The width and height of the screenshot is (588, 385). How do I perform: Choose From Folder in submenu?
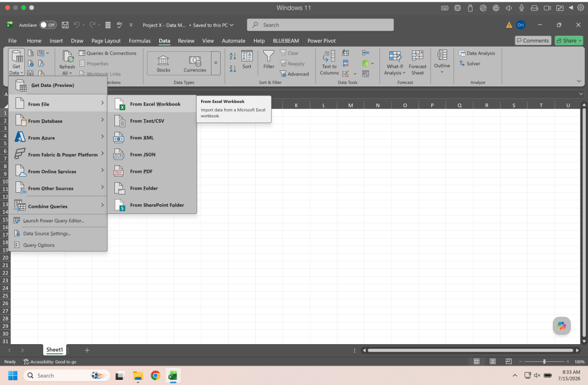click(152, 188)
